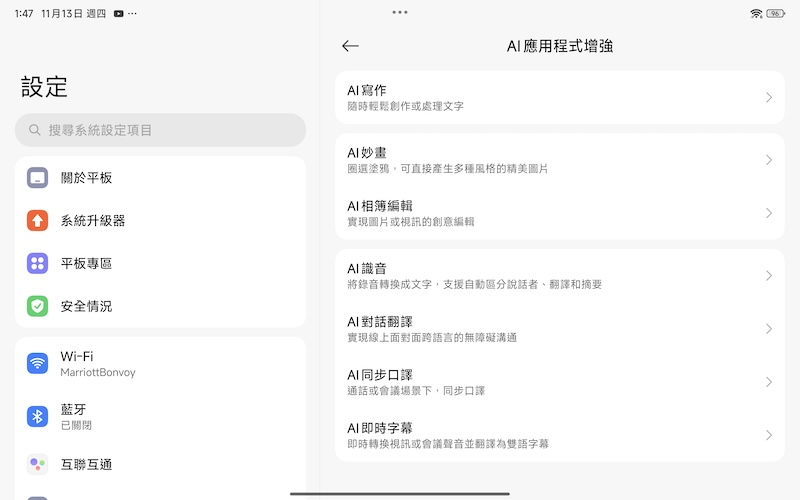Tap the Wi-Fi settings icon

pyautogui.click(x=37, y=363)
